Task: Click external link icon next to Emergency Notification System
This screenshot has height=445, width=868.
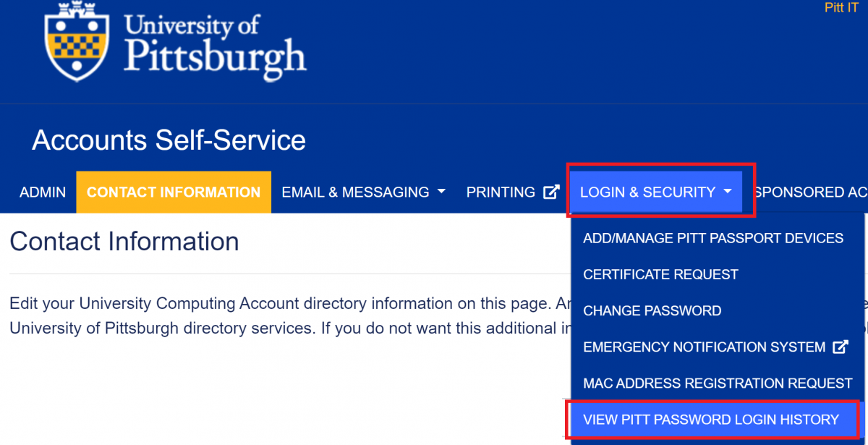Action: pos(840,347)
